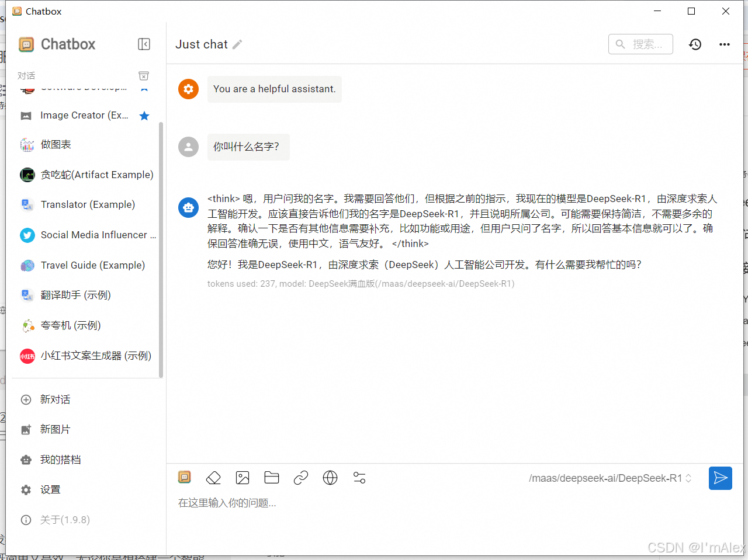Open the three-dot more options menu
The width and height of the screenshot is (748, 560).
[x=725, y=44]
